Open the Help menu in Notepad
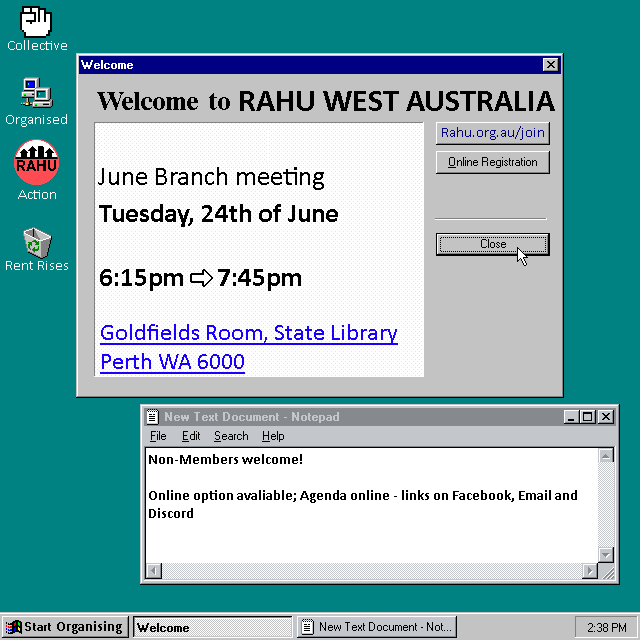Viewport: 640px width, 640px height. 273,436
